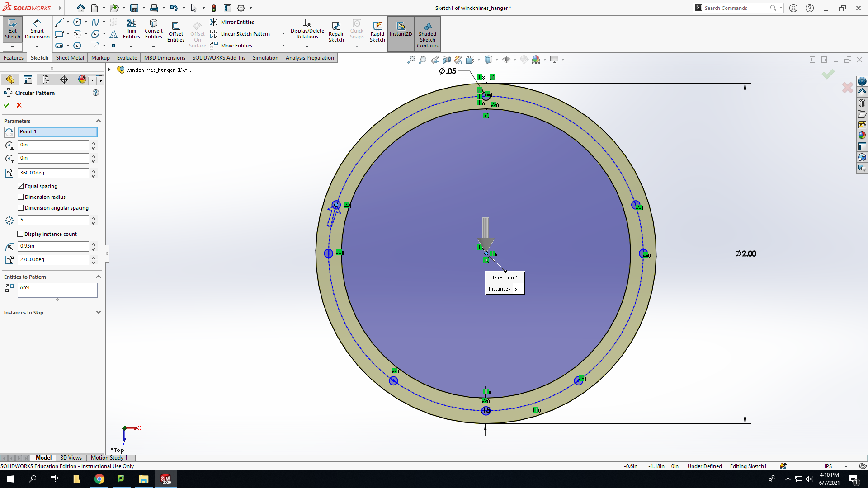
Task: Open Chrome from Windows taskbar
Action: coord(99,479)
